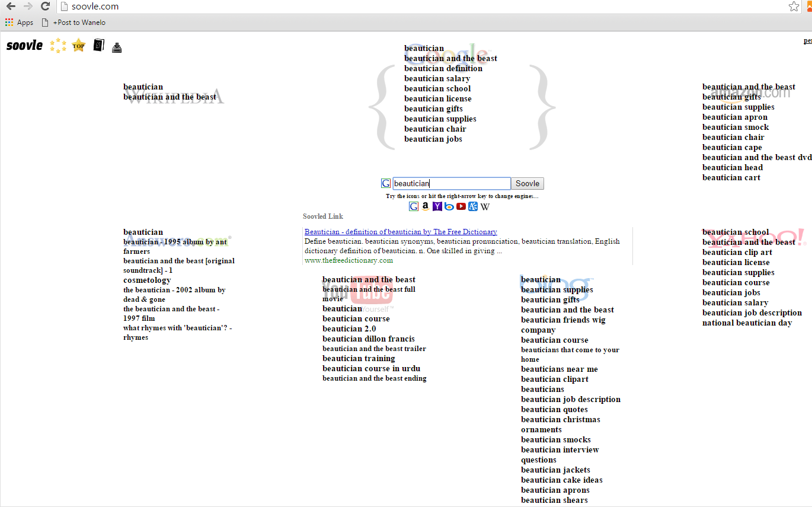Select YouTube suggestion beautician and the beast ending
The height and width of the screenshot is (507, 812).
coord(375,378)
